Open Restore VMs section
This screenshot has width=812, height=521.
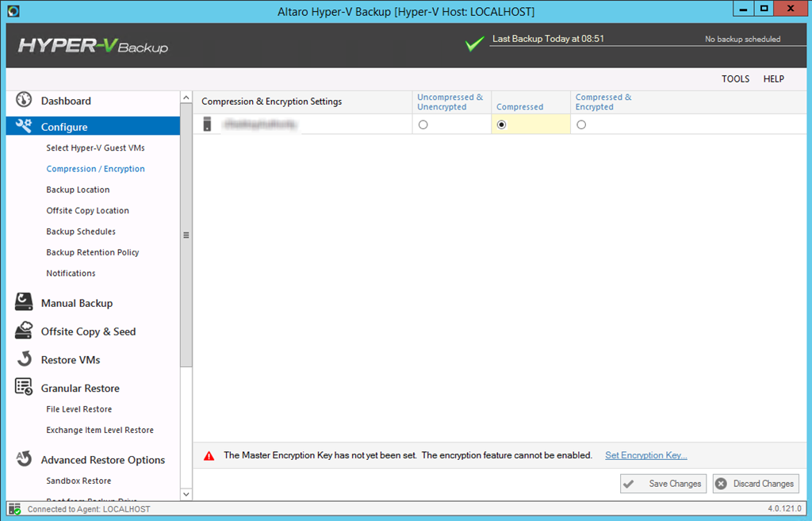tap(71, 360)
